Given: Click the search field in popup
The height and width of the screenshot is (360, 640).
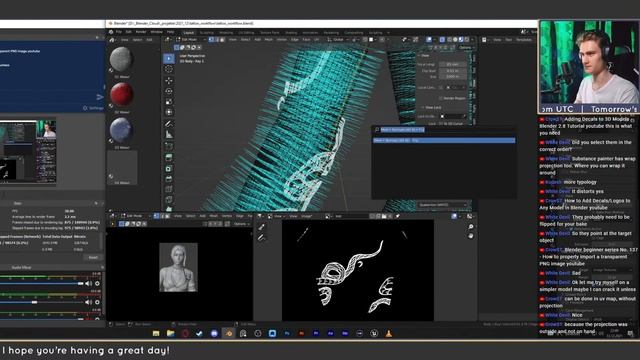Looking at the screenshot, I should pyautogui.click(x=444, y=129).
